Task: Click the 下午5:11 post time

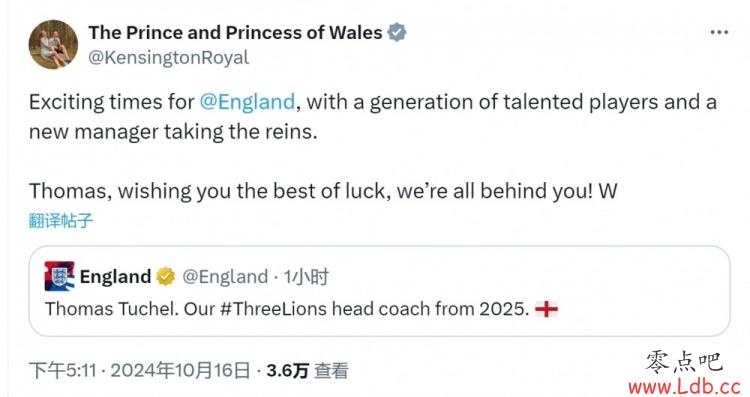Action: (x=63, y=371)
